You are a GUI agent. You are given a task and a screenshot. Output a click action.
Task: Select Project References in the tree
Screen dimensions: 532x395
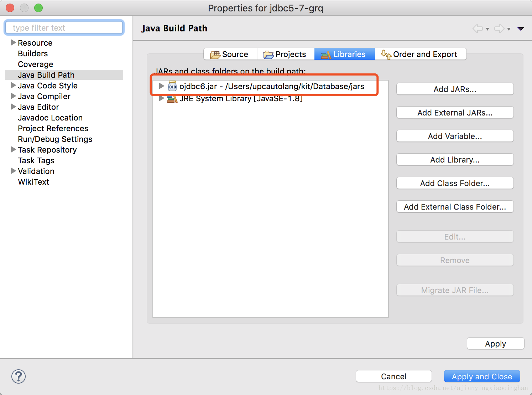[53, 128]
